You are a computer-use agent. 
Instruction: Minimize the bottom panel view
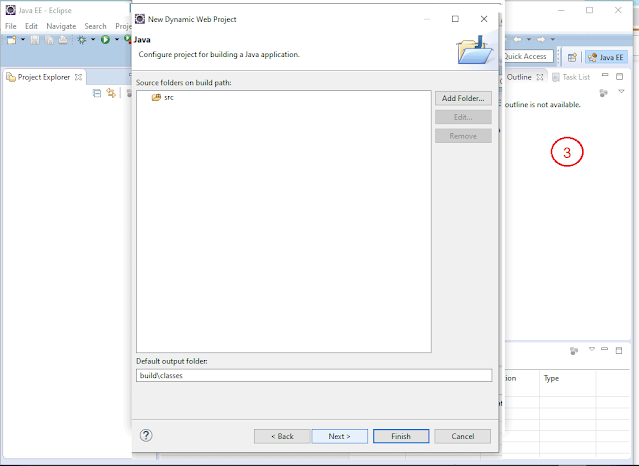point(605,349)
